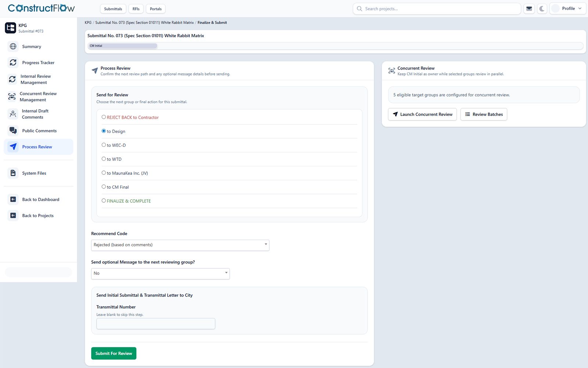Click Launch Concurrent Review button
The image size is (588, 368).
[x=422, y=114]
